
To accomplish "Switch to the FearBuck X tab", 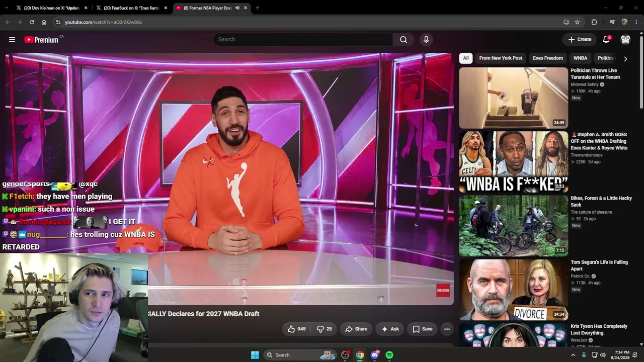I will pyautogui.click(x=132, y=8).
